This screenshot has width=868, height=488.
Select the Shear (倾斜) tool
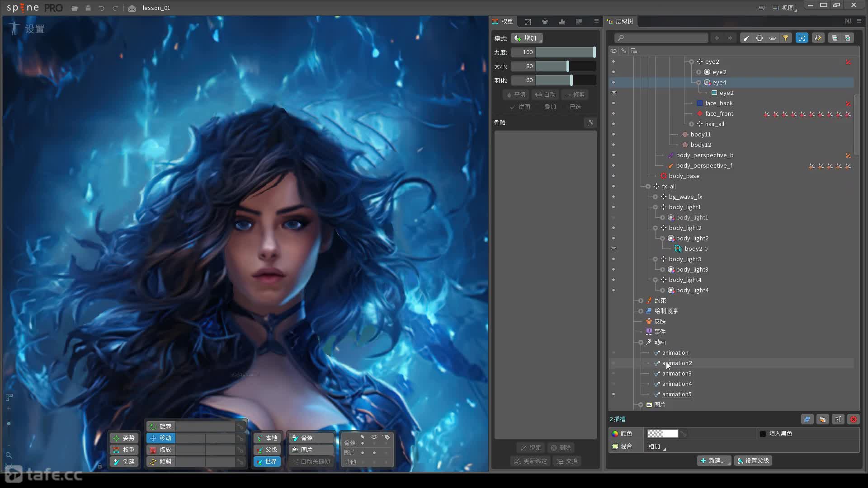(160, 461)
